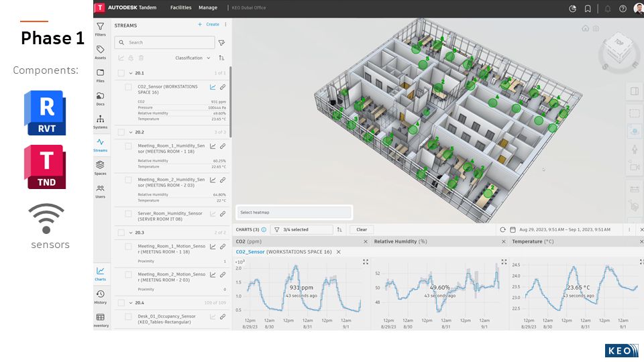The height and width of the screenshot is (362, 644).
Task: Click the search streams field
Action: pyautogui.click(x=165, y=43)
